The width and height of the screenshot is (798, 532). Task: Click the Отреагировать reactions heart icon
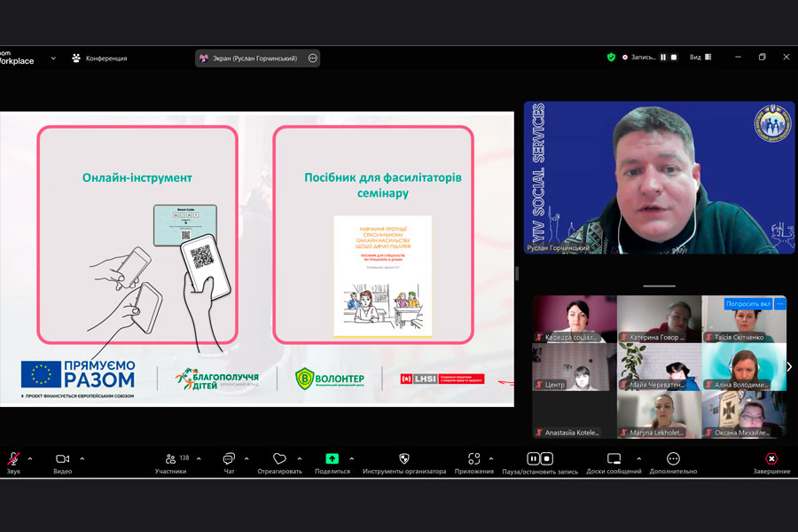pyautogui.click(x=279, y=459)
